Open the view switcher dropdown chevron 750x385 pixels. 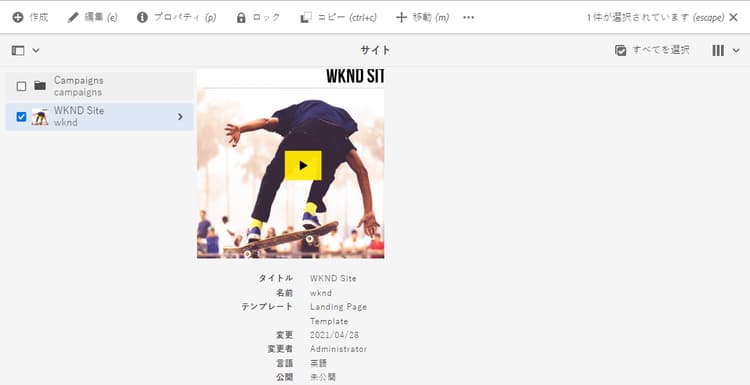click(x=736, y=50)
